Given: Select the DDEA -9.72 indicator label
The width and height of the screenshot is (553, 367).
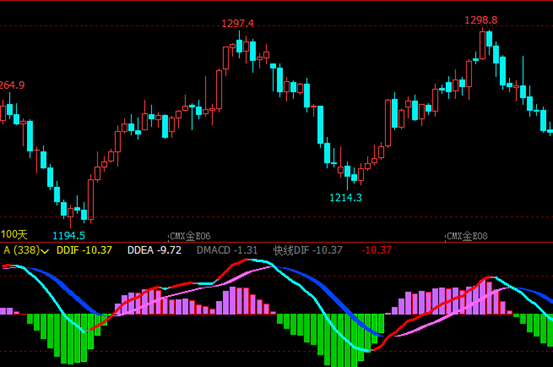Looking at the screenshot, I should [x=154, y=250].
